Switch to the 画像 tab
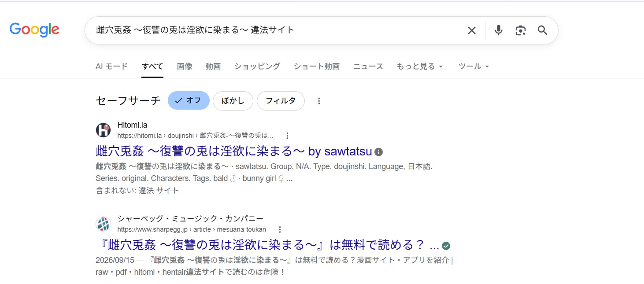 (x=185, y=66)
